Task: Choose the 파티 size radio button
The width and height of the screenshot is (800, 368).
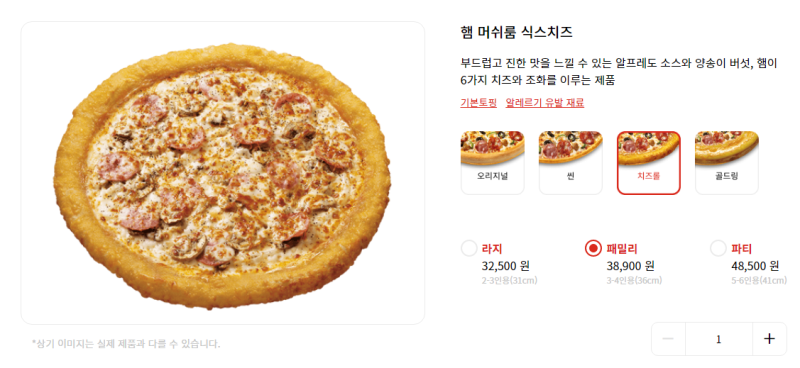Action: point(718,249)
